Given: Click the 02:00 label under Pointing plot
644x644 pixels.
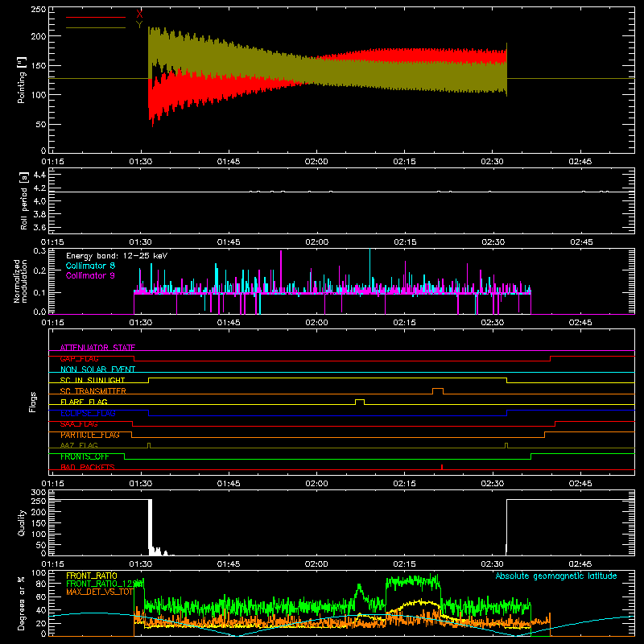Looking at the screenshot, I should coord(316,162).
